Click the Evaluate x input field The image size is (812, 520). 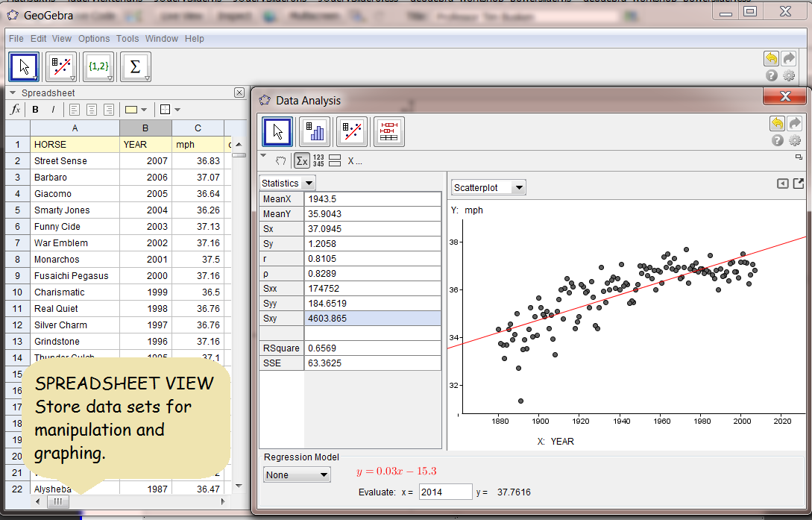(445, 492)
